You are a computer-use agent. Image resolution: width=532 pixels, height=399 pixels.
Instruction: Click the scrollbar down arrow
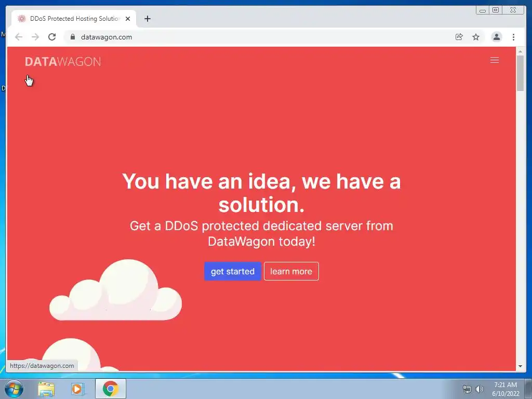pyautogui.click(x=520, y=366)
